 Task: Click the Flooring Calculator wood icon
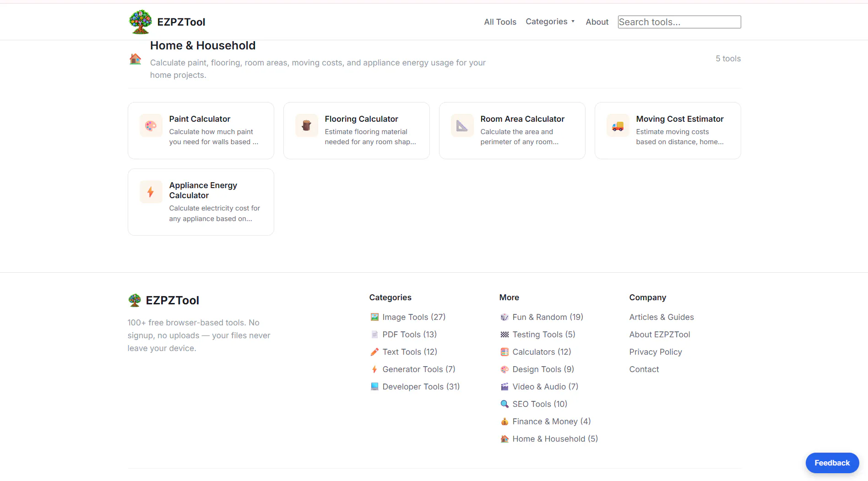tap(306, 126)
